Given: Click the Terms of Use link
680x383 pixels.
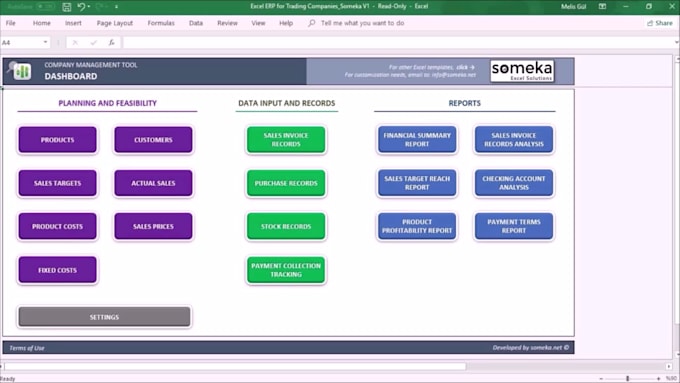Looking at the screenshot, I should coord(27,348).
